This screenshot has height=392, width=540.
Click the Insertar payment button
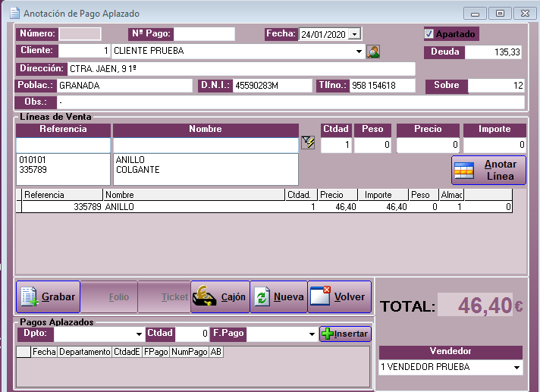(345, 334)
